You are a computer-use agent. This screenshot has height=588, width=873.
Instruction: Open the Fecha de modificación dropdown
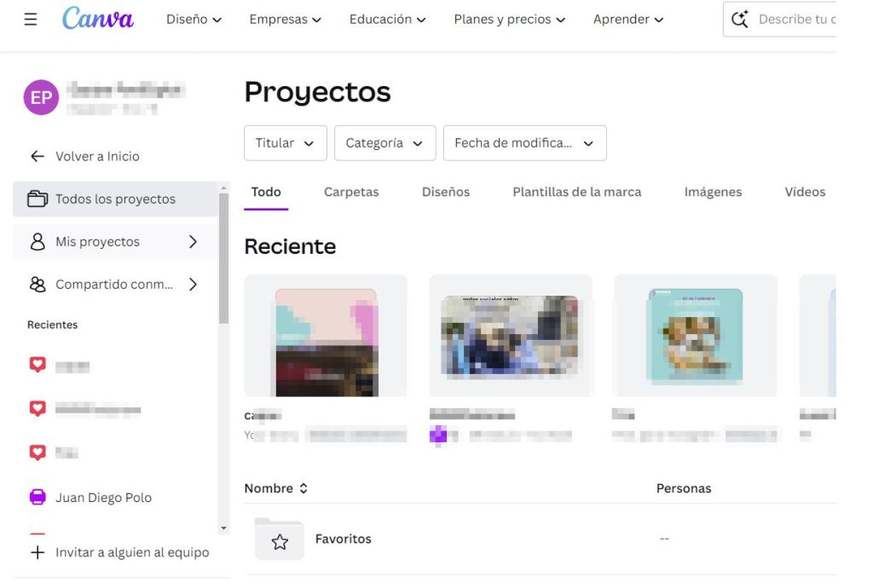(524, 143)
